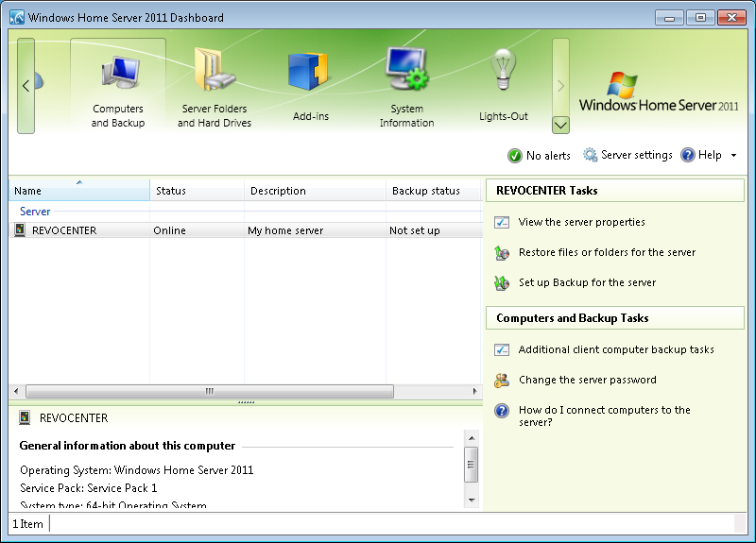Click the Online status cell
Image resolution: width=756 pixels, height=543 pixels.
[x=169, y=230]
